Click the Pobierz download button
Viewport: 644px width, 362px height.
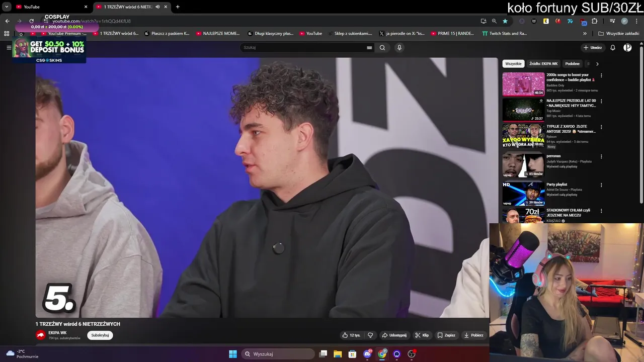pos(473,335)
